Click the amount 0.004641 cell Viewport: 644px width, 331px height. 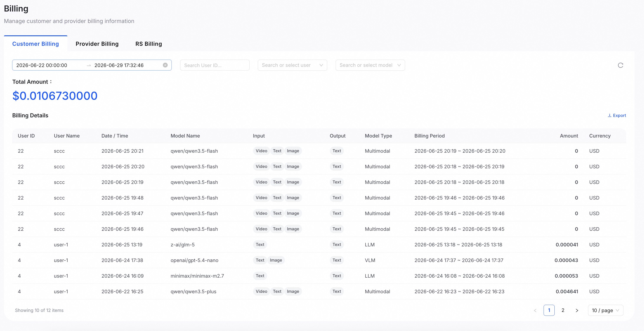pos(567,292)
